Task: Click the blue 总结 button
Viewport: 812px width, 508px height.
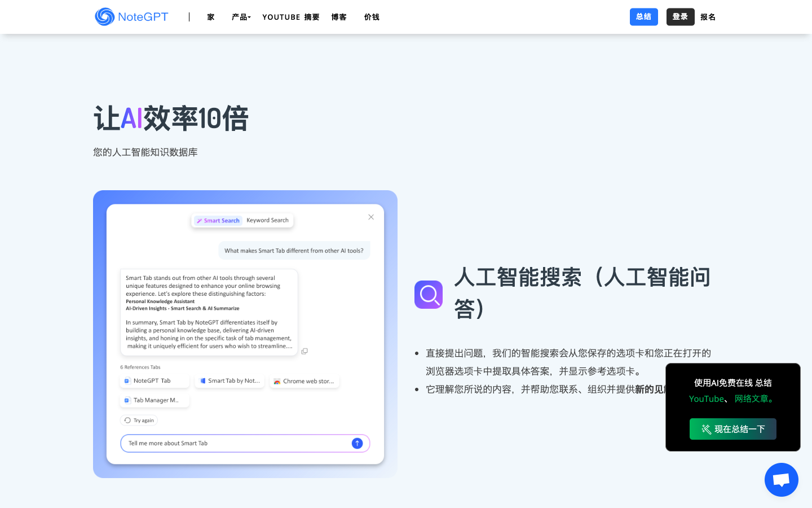Action: pos(643,17)
